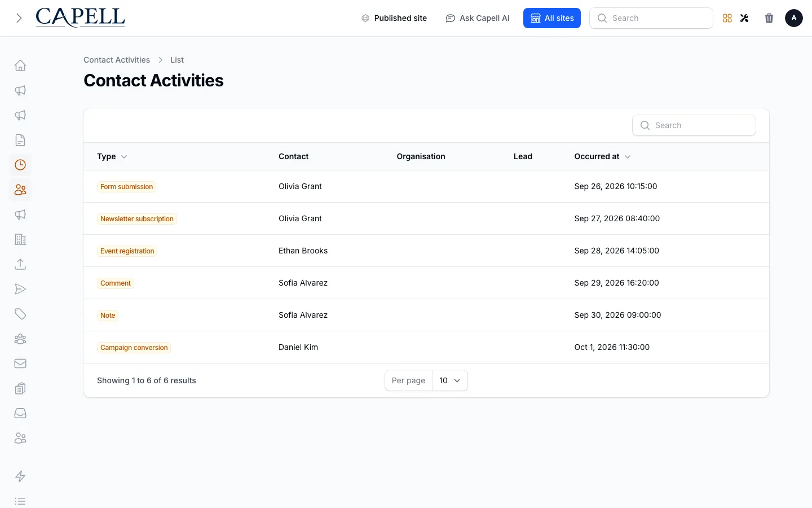
Task: Open the inbox tray icon in sidebar
Action: click(20, 413)
